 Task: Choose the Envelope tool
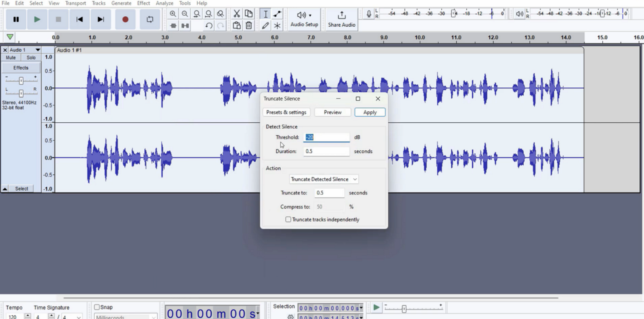click(277, 14)
